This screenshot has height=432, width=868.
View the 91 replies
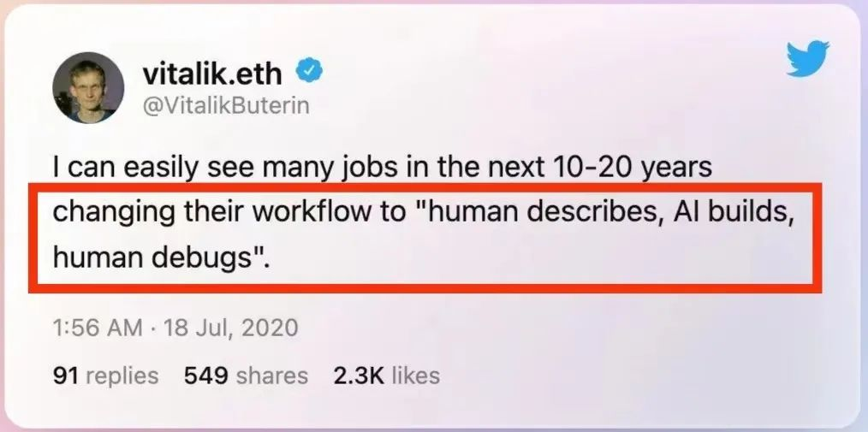click(106, 376)
